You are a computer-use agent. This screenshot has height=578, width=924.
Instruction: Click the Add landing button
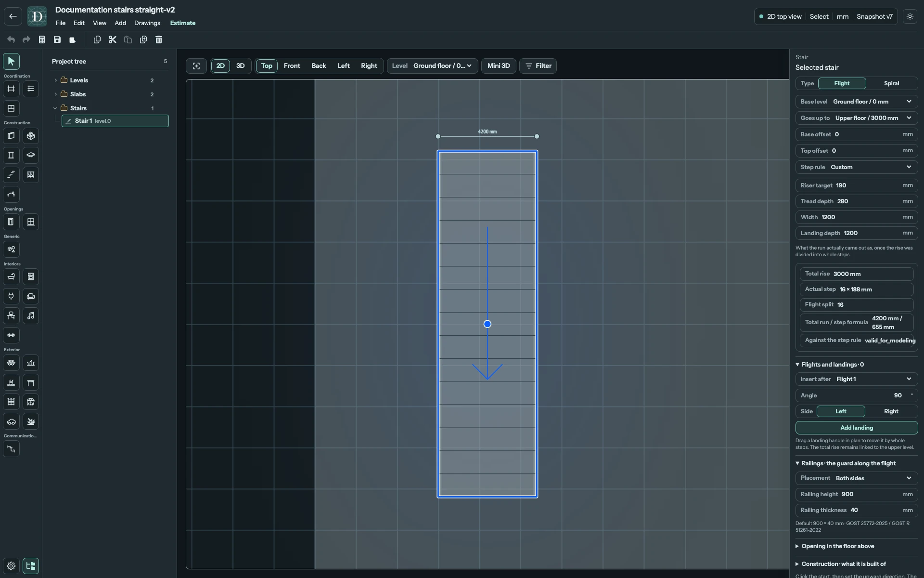(x=857, y=428)
